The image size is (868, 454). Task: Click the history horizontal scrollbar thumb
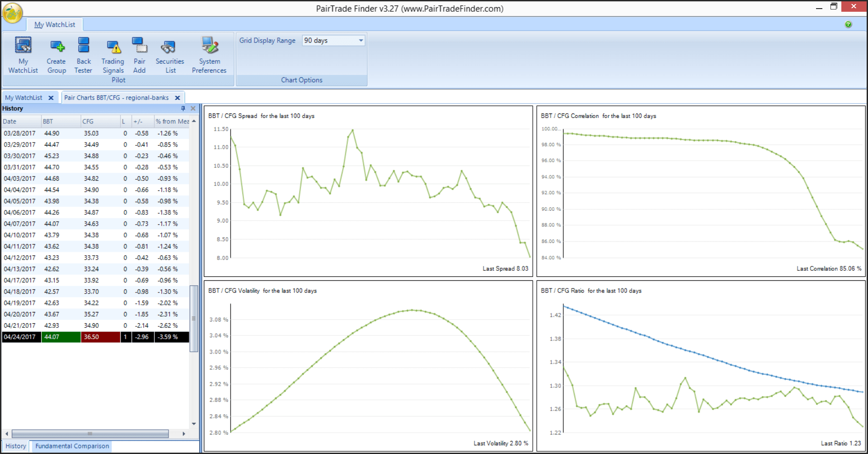point(90,434)
